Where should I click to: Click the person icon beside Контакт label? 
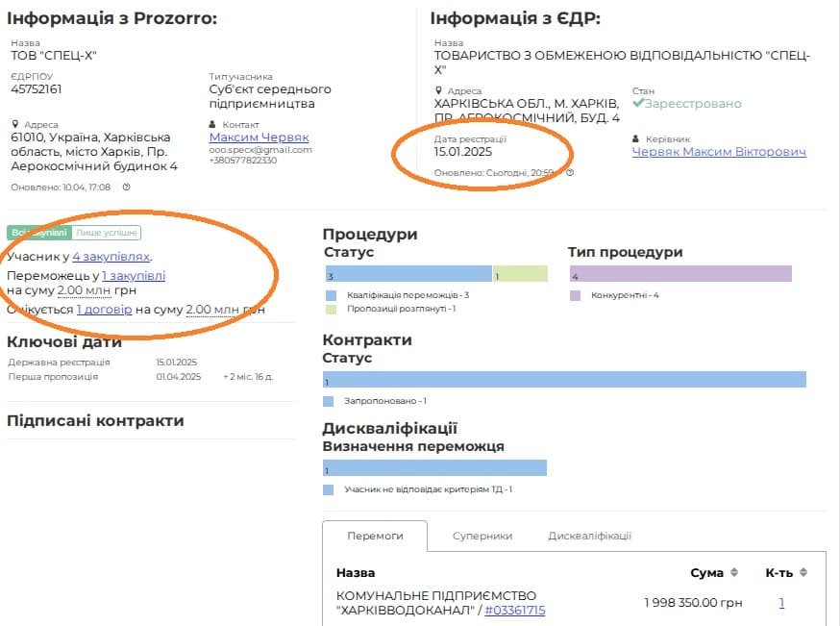[213, 124]
